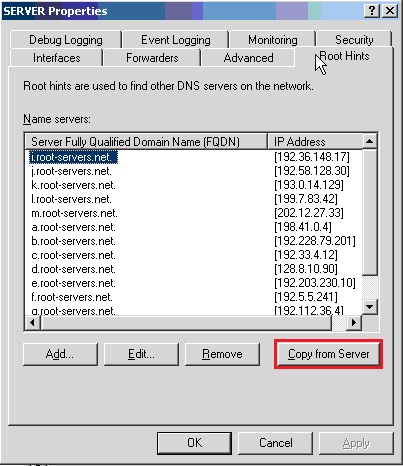Click the list's scroll down arrow
This screenshot has width=403, height=466.
tap(369, 307)
